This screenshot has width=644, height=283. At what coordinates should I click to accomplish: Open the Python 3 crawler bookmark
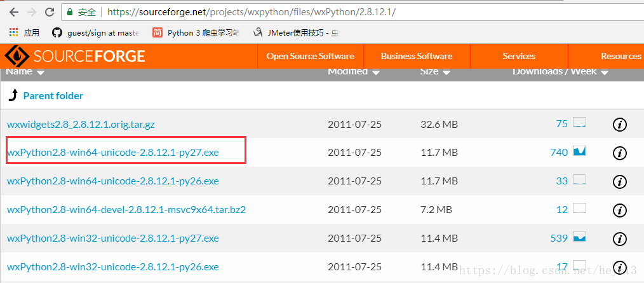(196, 33)
